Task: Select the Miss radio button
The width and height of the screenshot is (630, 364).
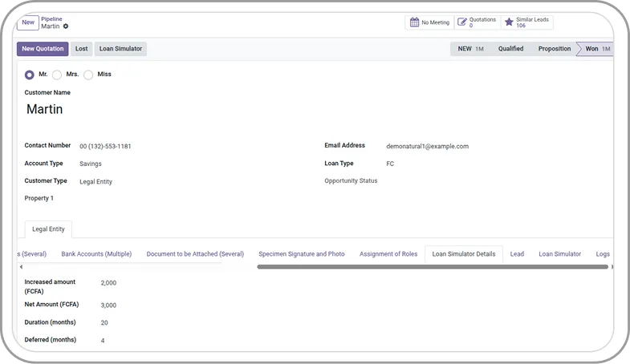Action: pyautogui.click(x=88, y=75)
